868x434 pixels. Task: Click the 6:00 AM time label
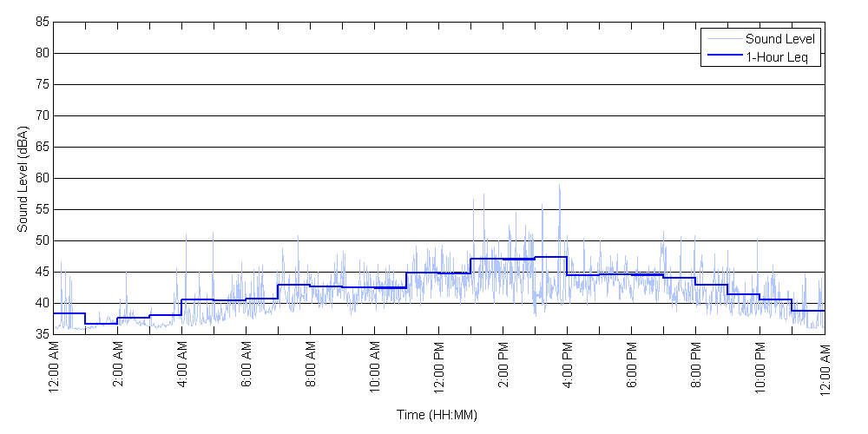(247, 368)
